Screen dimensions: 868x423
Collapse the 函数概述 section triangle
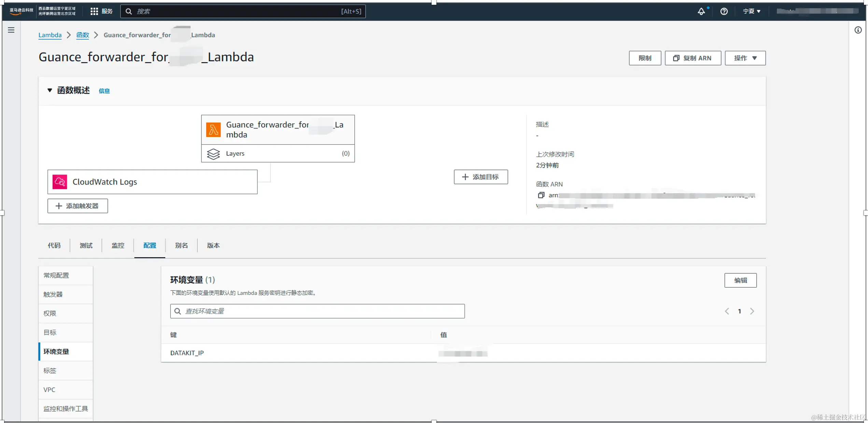click(50, 90)
